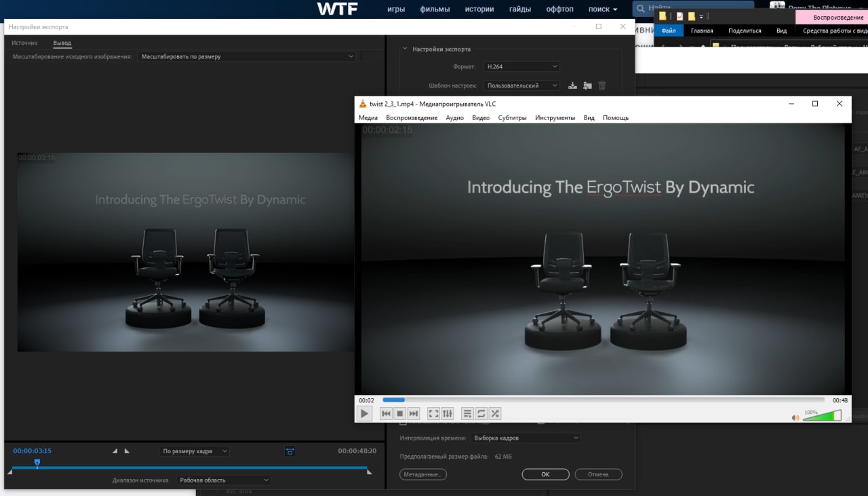This screenshot has height=496, width=868.
Task: Open Файл tab in File Explorer
Action: 669,31
